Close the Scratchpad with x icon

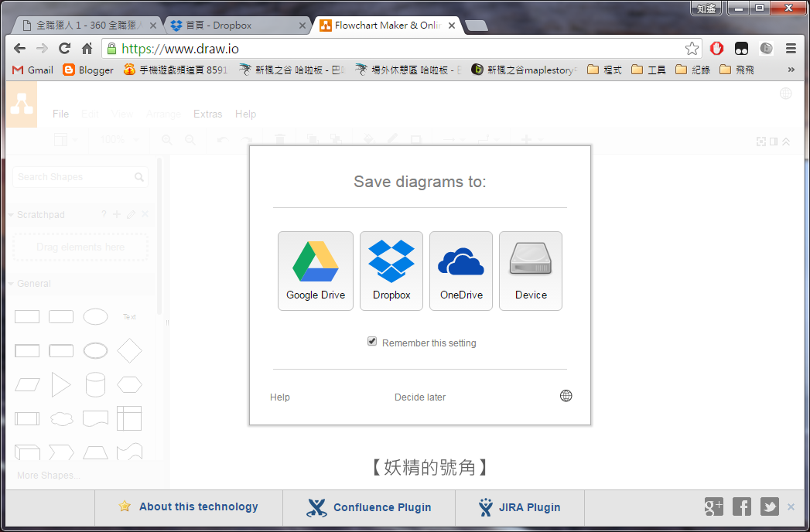point(145,214)
